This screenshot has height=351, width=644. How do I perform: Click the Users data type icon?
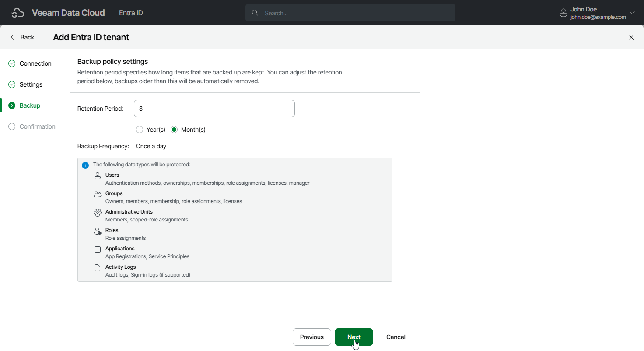[98, 176]
